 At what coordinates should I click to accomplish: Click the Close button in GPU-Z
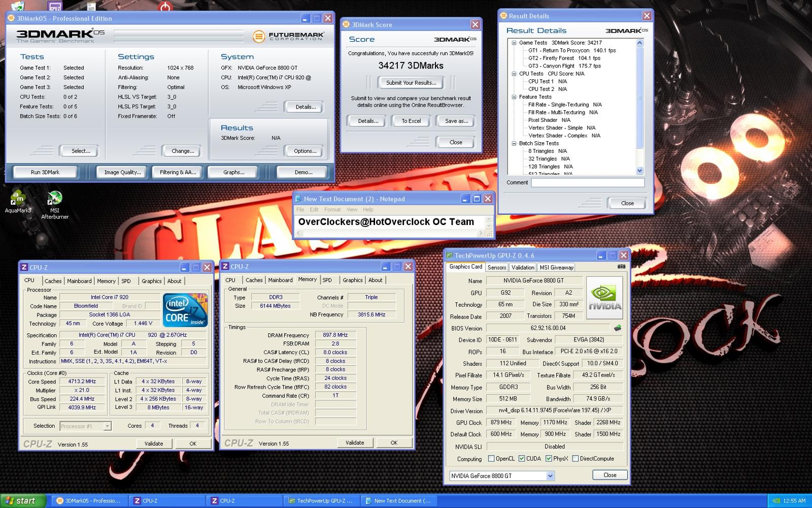click(610, 475)
